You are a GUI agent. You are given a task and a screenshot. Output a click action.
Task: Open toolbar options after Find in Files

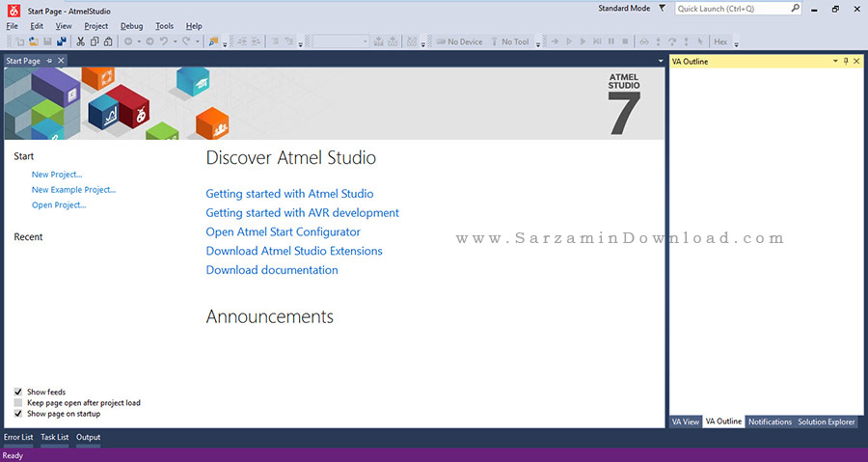[x=225, y=43]
